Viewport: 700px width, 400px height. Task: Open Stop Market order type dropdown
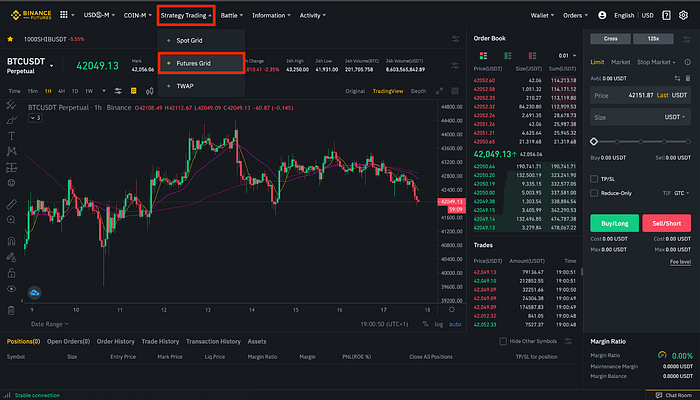pos(656,62)
